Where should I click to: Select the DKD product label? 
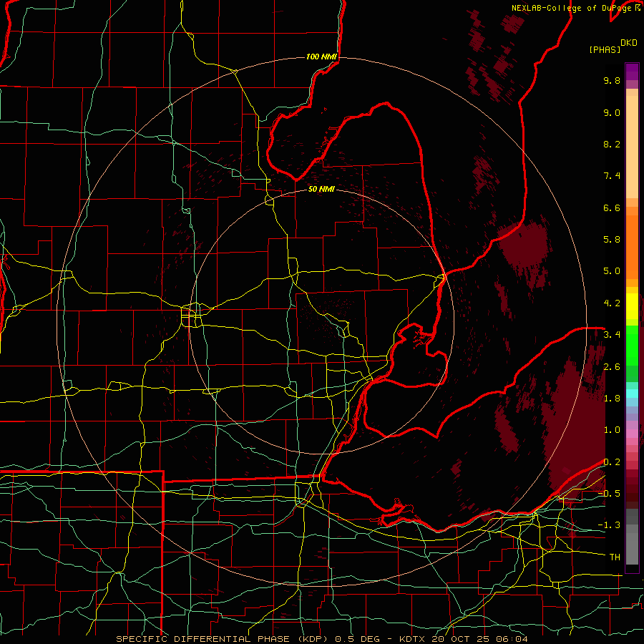coord(629,43)
